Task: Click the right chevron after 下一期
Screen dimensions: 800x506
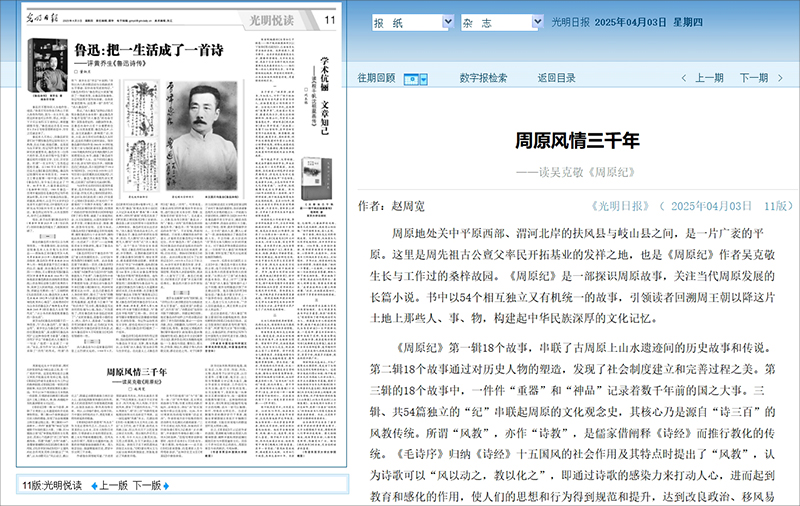Action: (x=780, y=78)
